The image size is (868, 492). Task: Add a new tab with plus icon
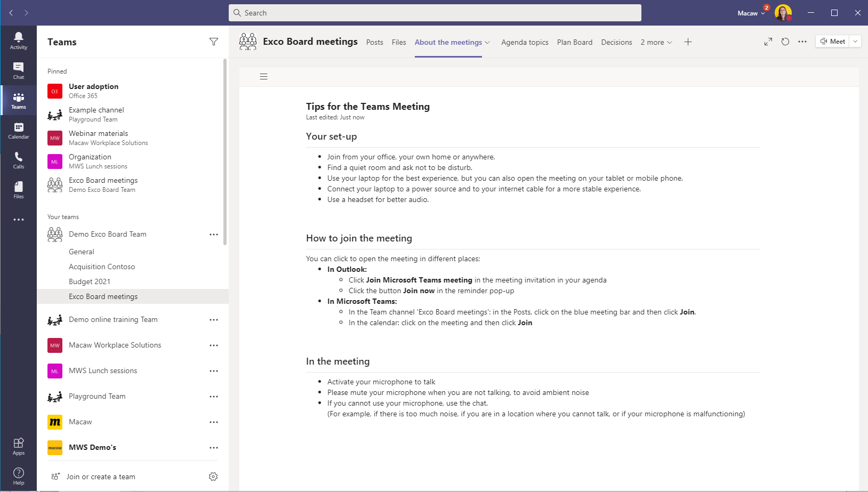(x=688, y=42)
